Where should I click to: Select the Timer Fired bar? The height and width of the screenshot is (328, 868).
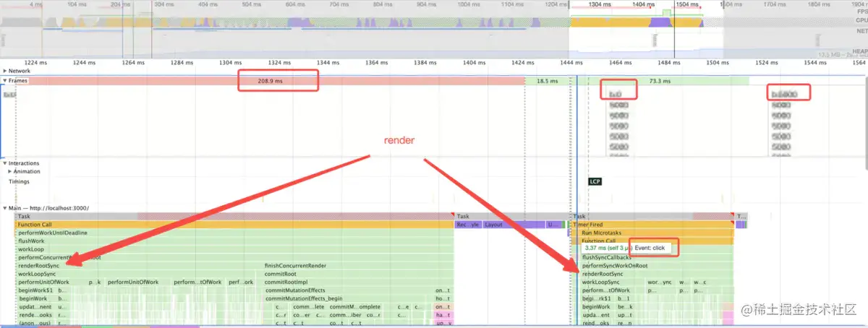coord(652,225)
